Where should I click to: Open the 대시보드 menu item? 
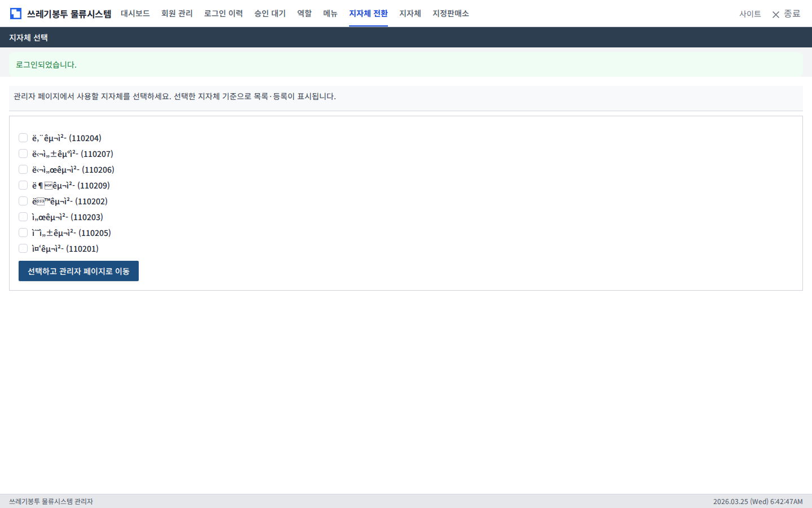135,14
